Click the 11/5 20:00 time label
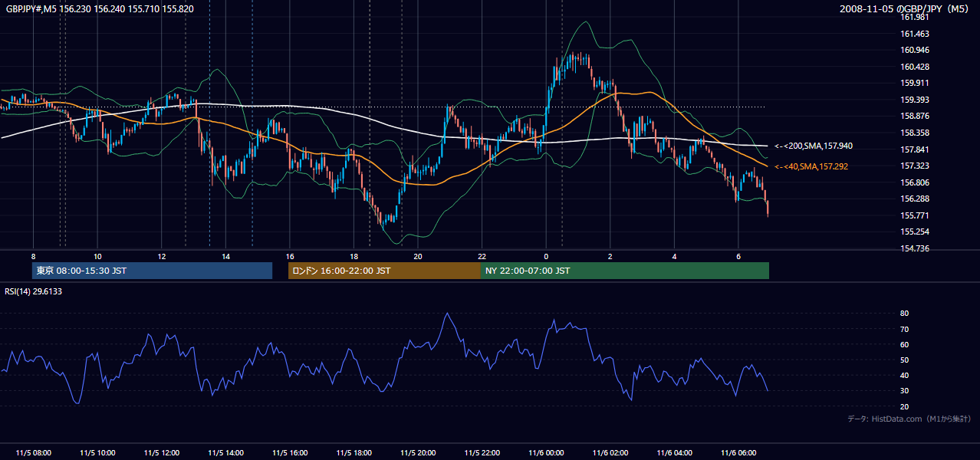This screenshot has width=980, height=460. point(418,453)
